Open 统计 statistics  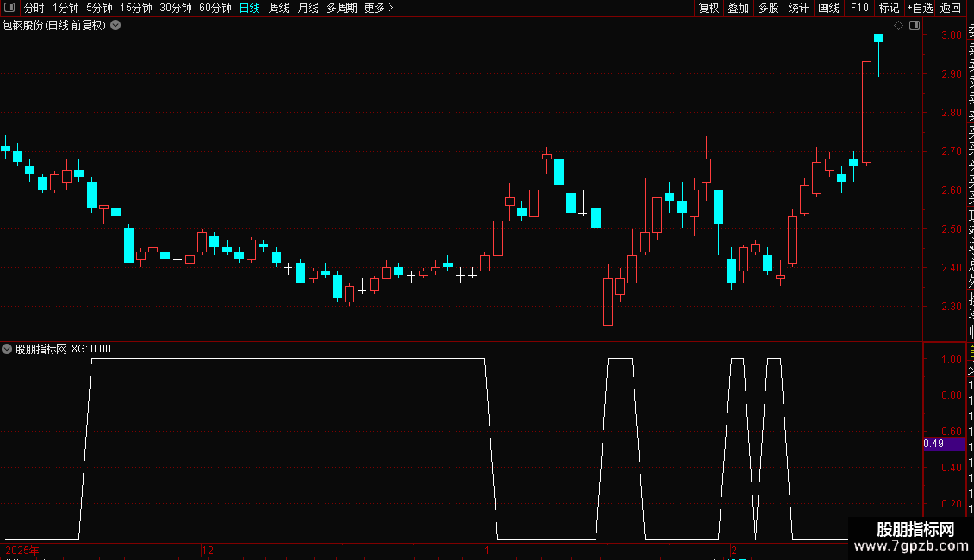point(798,8)
